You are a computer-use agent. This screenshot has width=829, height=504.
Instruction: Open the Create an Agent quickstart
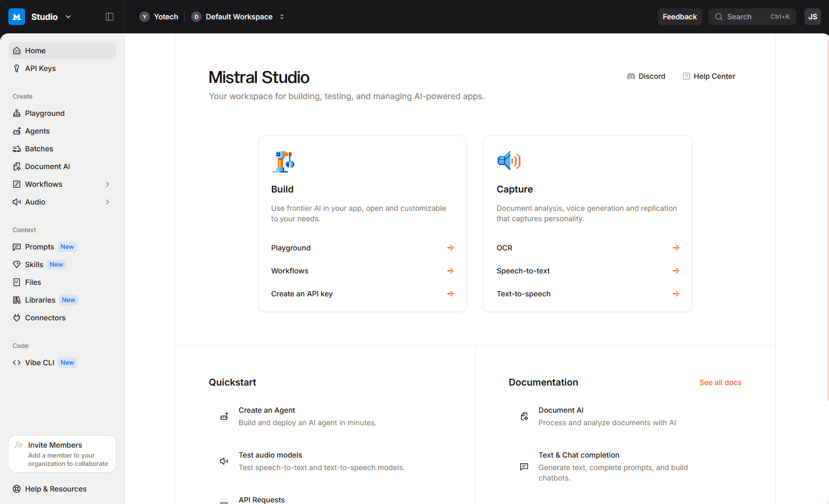point(325,416)
